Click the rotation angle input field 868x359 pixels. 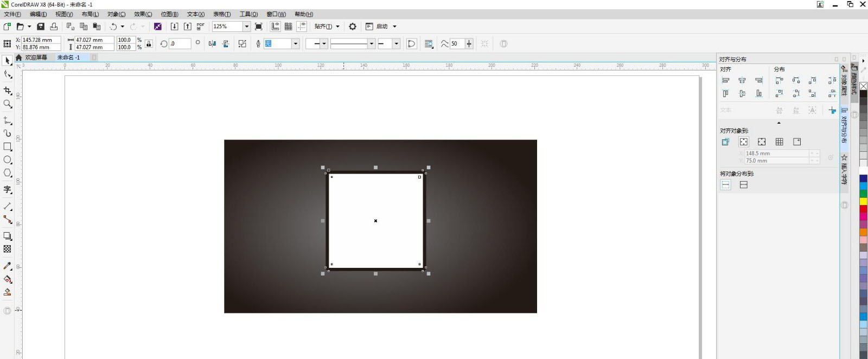coord(180,44)
